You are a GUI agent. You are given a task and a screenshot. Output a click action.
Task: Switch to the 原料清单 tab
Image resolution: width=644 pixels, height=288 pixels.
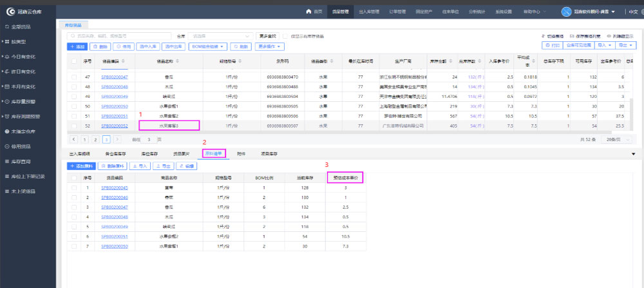tap(214, 154)
